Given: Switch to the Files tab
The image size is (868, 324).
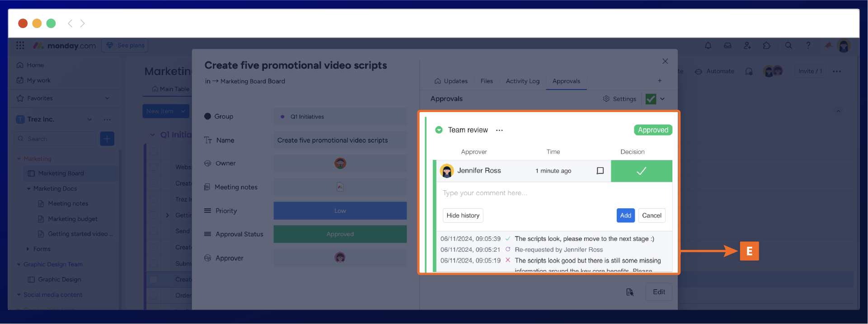Looking at the screenshot, I should coord(487,81).
